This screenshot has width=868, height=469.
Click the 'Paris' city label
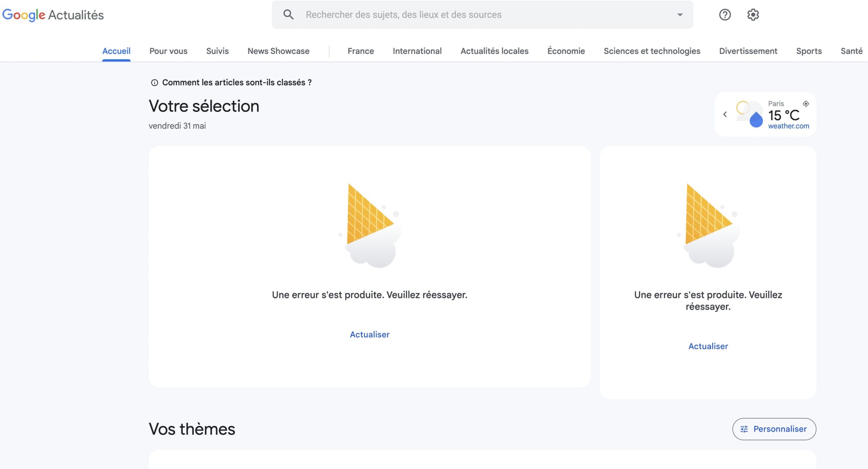776,104
